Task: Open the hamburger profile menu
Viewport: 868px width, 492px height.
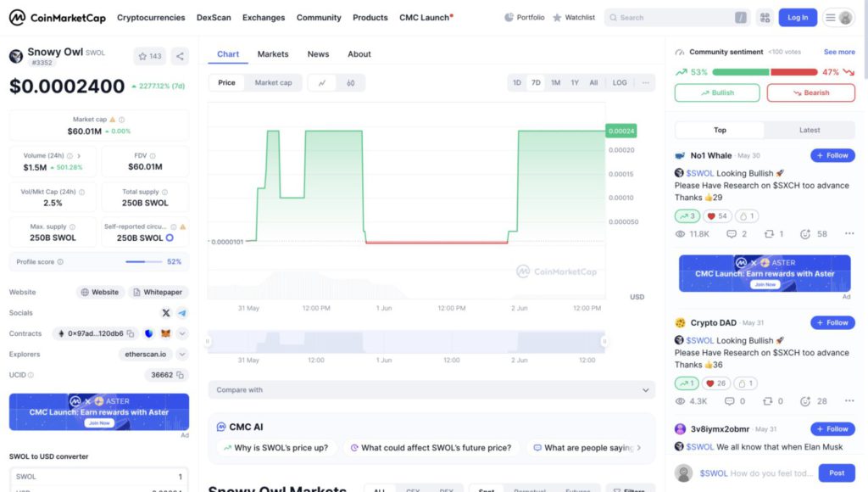Action: pos(838,18)
